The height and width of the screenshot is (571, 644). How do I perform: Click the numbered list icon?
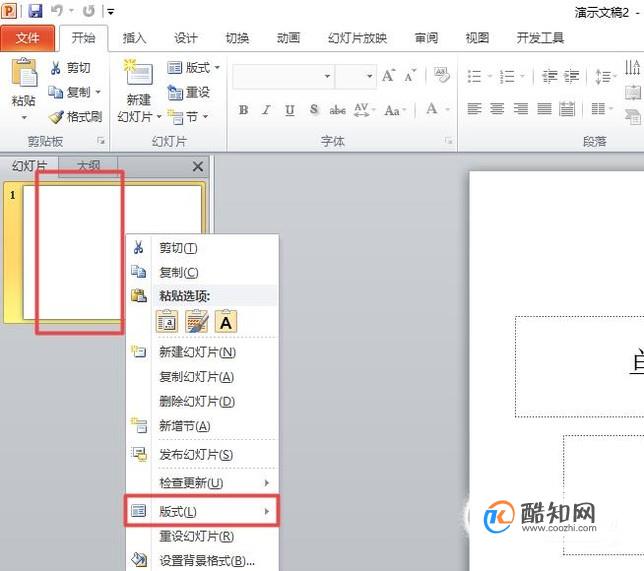point(507,76)
